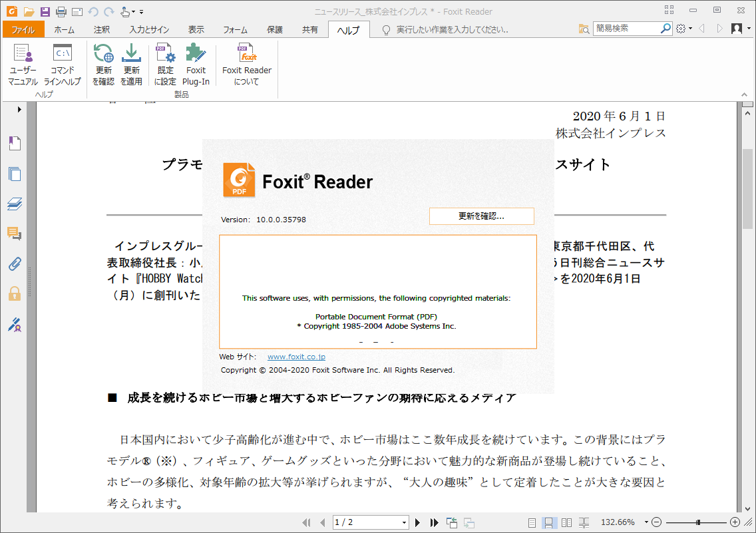Image resolution: width=756 pixels, height=533 pixels.
Task: Open the Security panel with the lock icon
Action: 15,294
